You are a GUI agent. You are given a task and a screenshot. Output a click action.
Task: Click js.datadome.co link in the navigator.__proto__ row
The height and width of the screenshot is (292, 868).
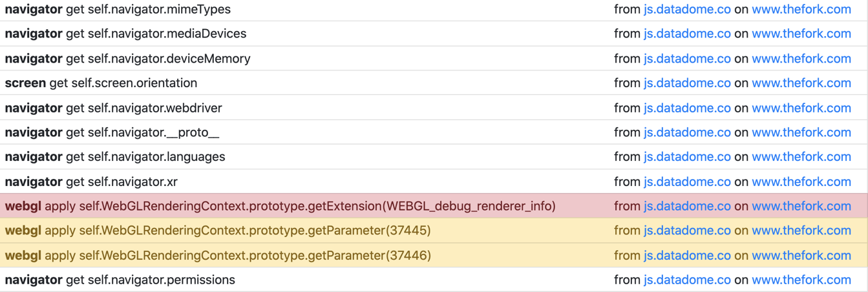click(x=686, y=132)
